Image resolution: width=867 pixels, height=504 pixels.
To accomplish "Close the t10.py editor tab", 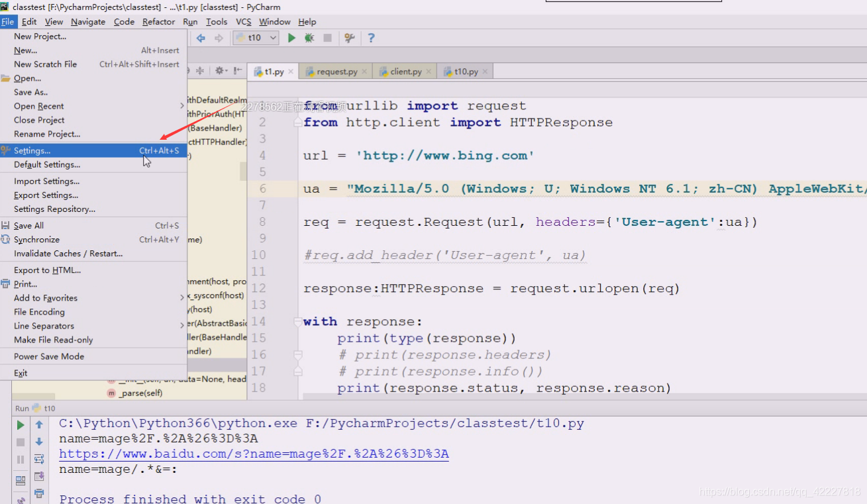I will tap(485, 72).
